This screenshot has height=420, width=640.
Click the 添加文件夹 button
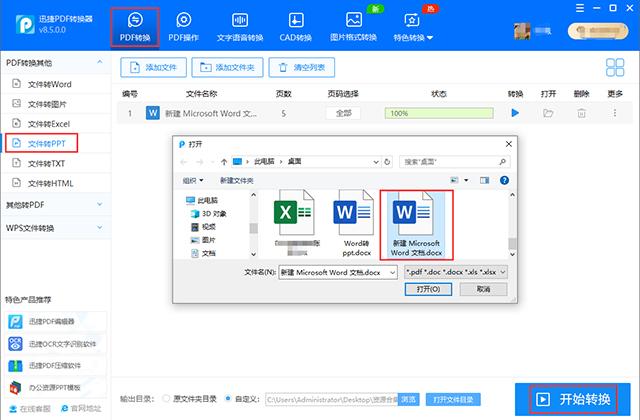pos(227,67)
